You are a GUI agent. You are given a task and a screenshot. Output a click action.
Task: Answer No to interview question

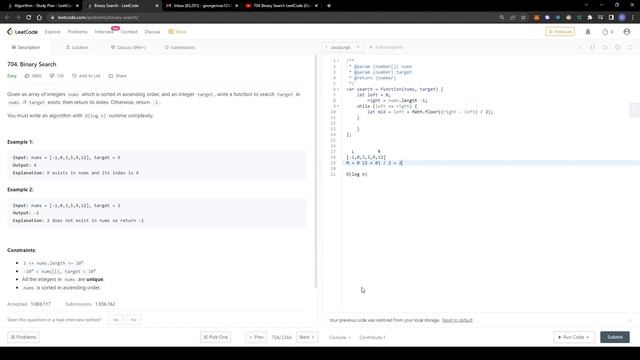pos(133,320)
